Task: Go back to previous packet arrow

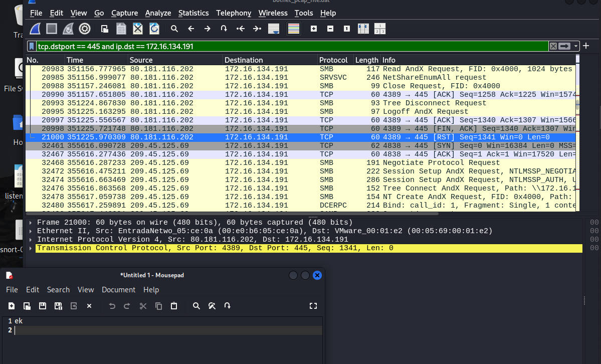Action: (x=191, y=29)
